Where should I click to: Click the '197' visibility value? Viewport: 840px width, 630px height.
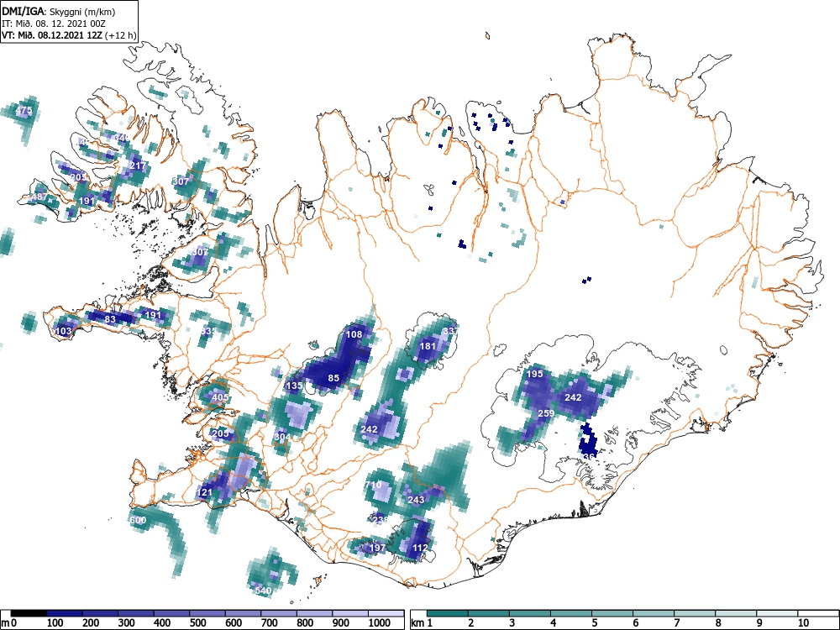377,548
